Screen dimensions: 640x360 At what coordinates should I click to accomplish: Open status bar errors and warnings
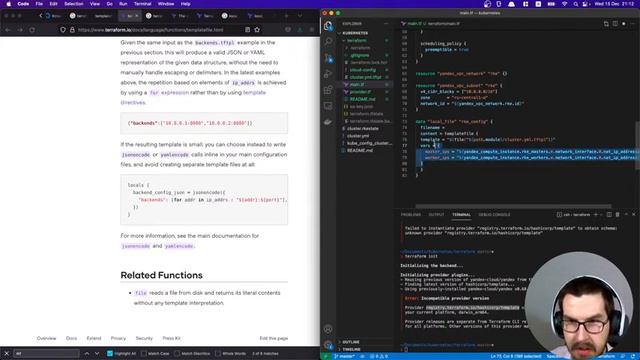click(x=379, y=357)
